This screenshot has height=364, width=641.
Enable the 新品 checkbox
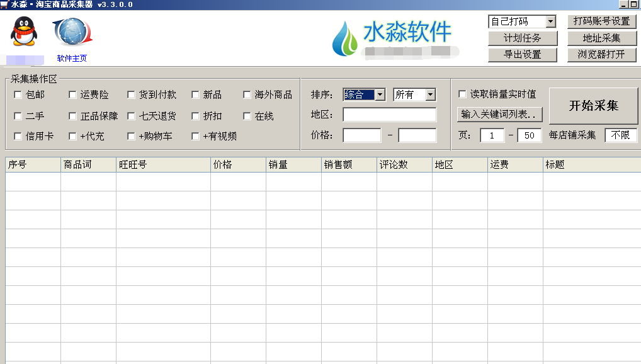pos(195,95)
